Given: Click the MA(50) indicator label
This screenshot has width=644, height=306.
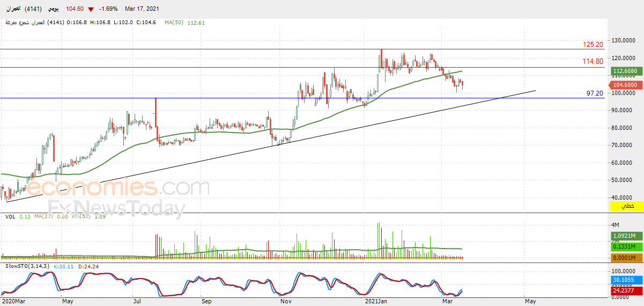Looking at the screenshot, I should click(175, 23).
